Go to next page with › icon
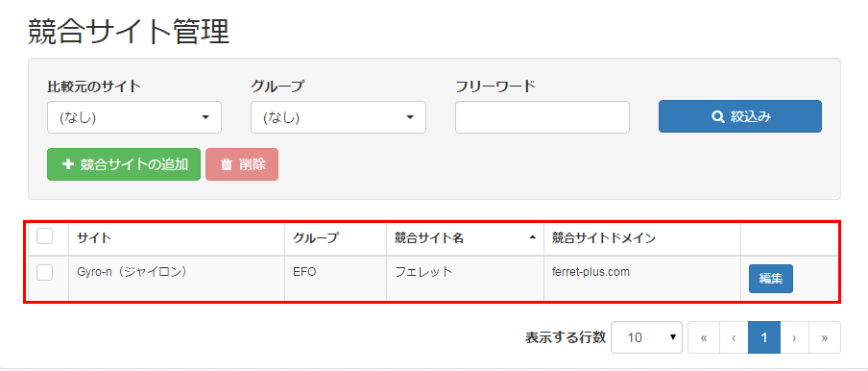This screenshot has height=371, width=868. pos(794,337)
